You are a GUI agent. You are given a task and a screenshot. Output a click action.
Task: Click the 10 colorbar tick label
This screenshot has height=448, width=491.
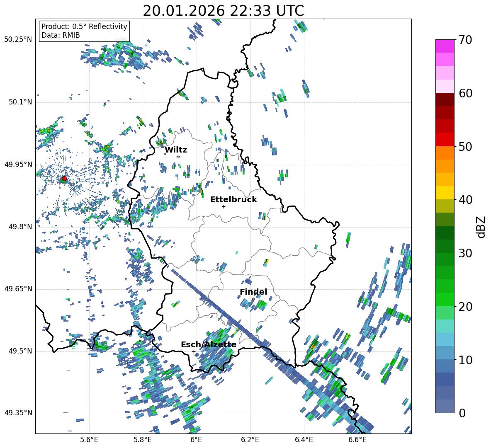465,360
